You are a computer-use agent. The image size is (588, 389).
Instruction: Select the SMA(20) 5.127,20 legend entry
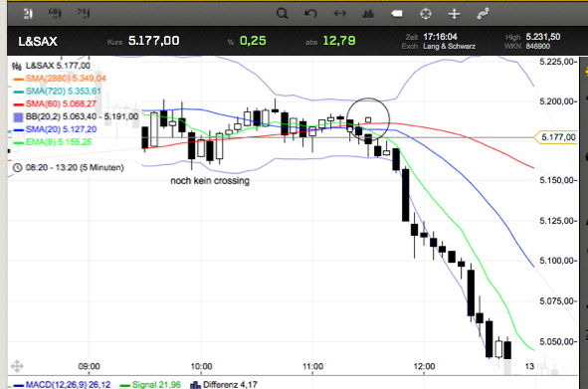tap(61, 129)
